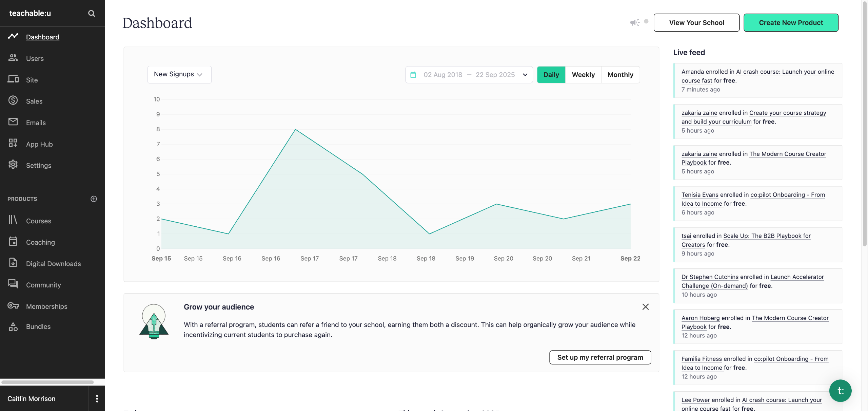Switch chart to Daily view
The image size is (868, 411).
coord(551,75)
